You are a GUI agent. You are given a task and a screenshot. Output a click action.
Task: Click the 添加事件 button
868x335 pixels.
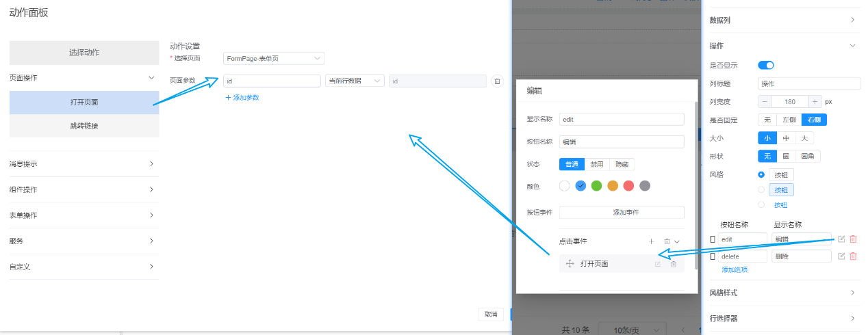pyautogui.click(x=622, y=213)
